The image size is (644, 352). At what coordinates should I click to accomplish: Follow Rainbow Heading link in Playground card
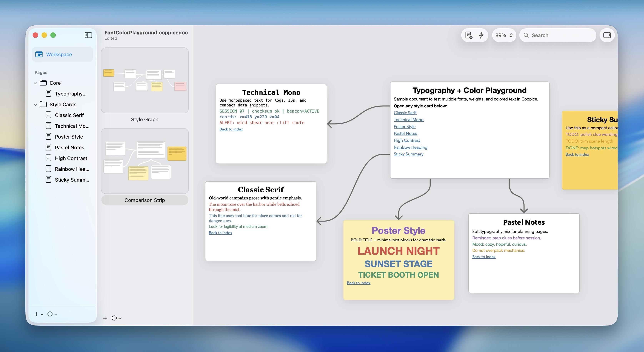410,147
